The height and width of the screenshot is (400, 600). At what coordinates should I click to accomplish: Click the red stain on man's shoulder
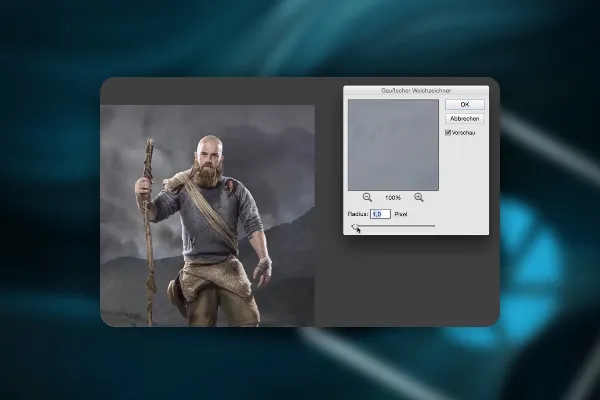coord(231,186)
